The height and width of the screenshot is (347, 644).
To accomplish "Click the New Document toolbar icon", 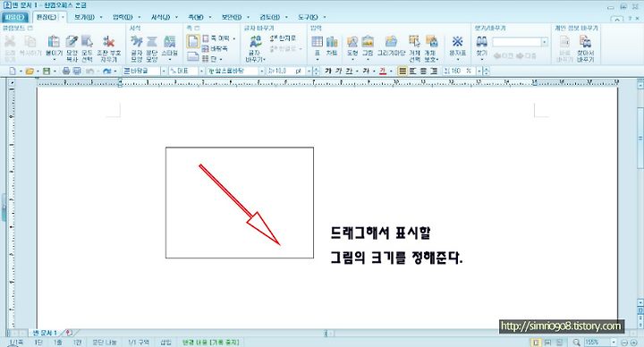I will pos(13,71).
